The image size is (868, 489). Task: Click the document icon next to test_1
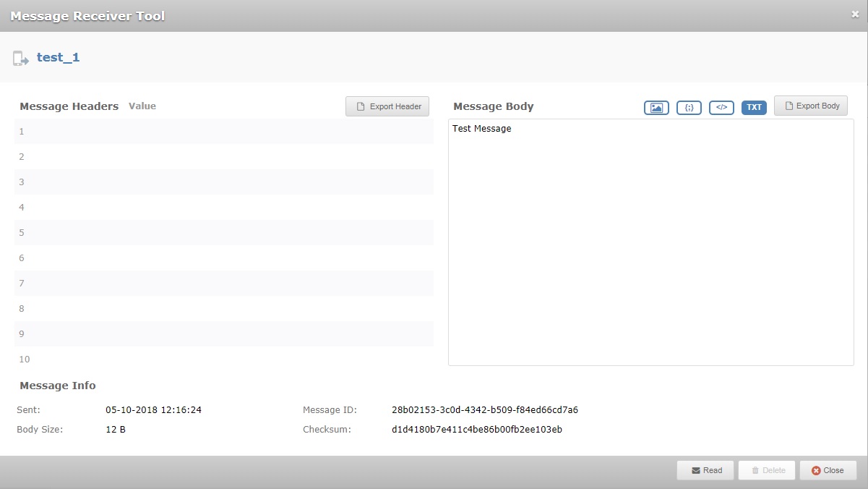coord(20,58)
